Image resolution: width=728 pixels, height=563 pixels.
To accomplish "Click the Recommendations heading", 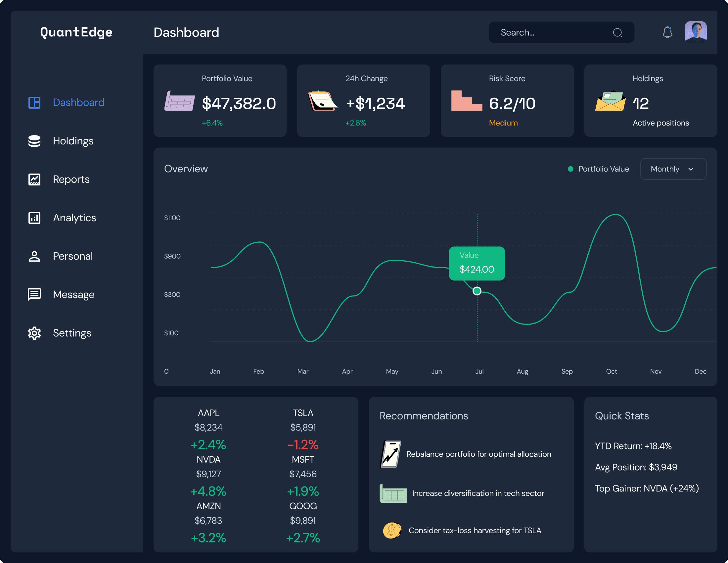I will [x=424, y=416].
